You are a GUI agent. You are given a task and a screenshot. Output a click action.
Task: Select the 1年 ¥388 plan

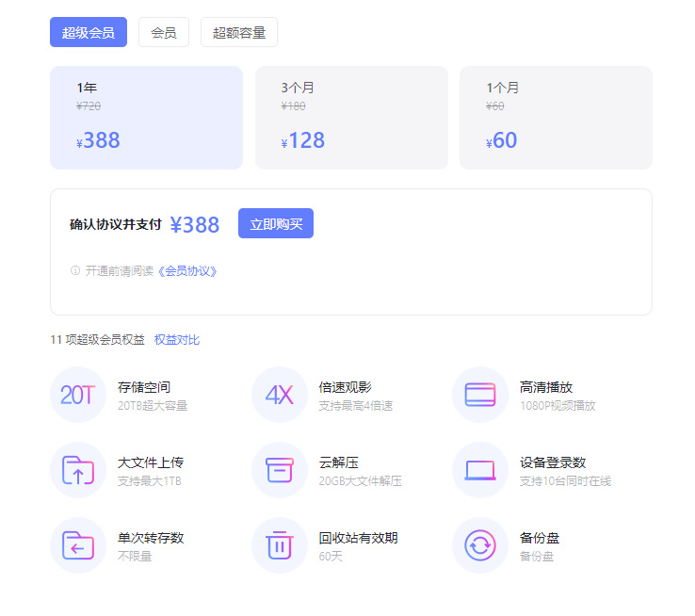pyautogui.click(x=146, y=118)
